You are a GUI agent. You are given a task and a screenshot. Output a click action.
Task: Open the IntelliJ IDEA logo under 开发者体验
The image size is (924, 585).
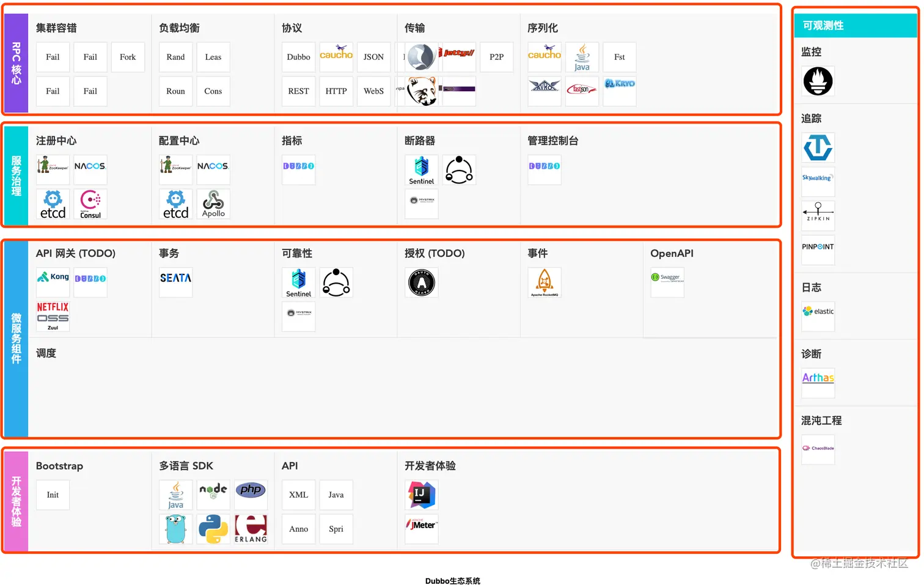click(422, 495)
